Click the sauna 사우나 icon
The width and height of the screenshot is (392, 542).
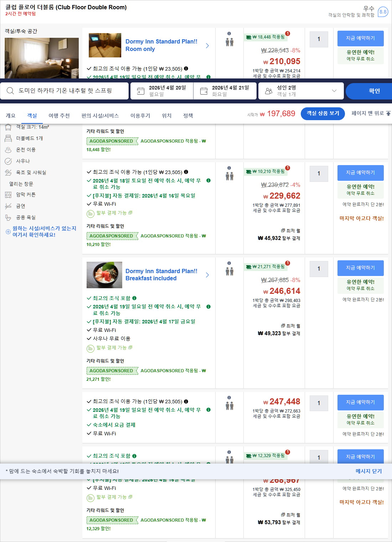(x=8, y=161)
